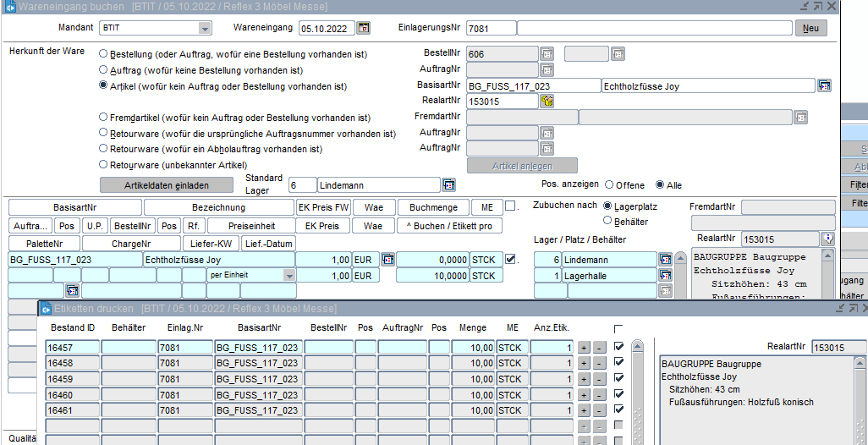Click lookup icon beside EUR price field

pyautogui.click(x=387, y=260)
